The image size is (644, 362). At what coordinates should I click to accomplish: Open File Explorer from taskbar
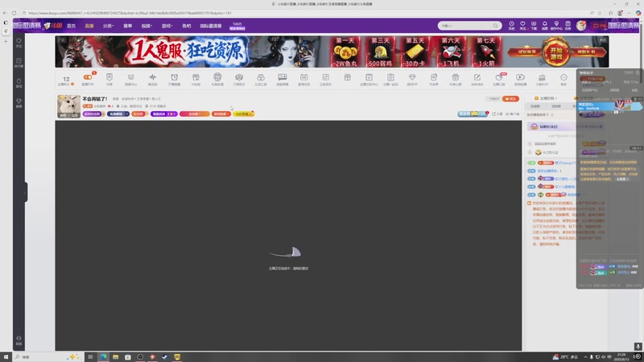[x=115, y=356]
